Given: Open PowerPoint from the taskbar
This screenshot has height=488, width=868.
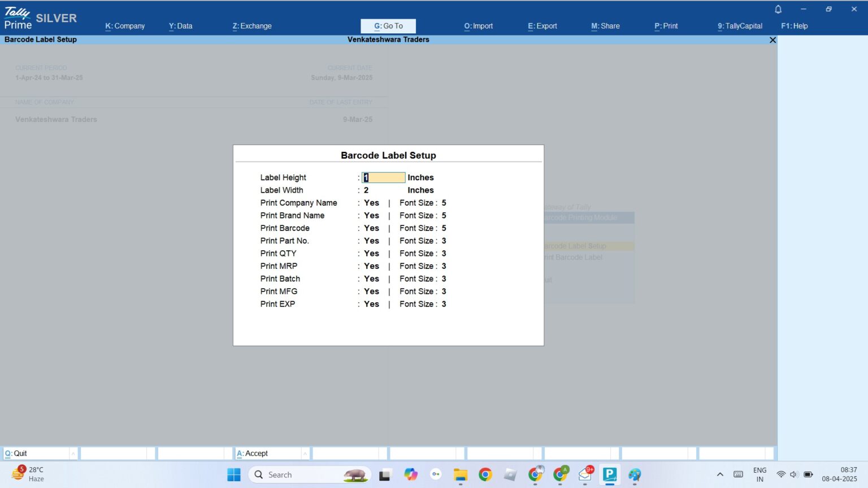Looking at the screenshot, I should click(x=609, y=474).
